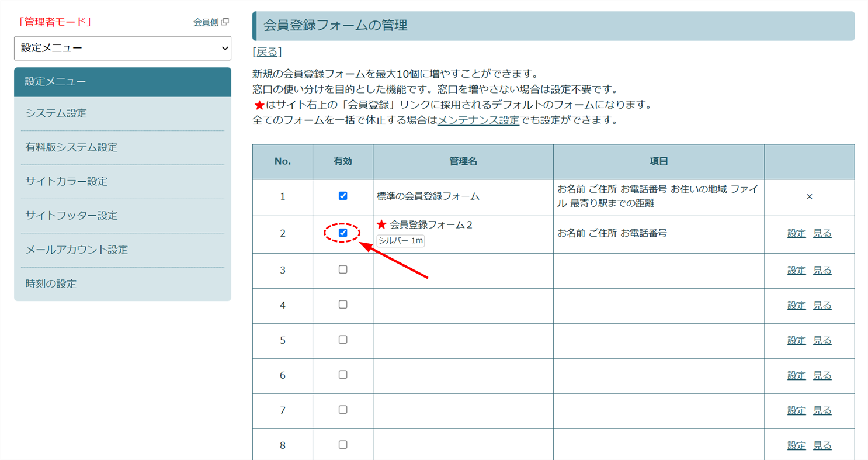868x460 pixels.
Task: Click the external link icon beside 会員側
Action: 225,22
